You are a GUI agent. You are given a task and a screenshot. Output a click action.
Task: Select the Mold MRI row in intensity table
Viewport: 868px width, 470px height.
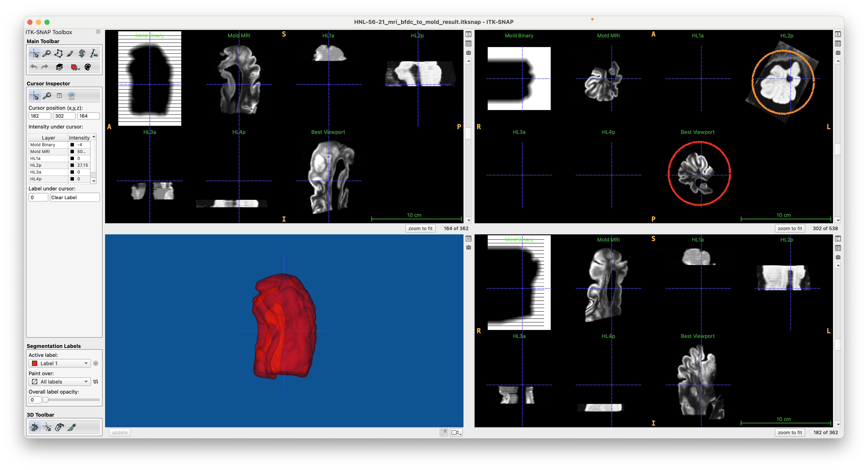coord(60,152)
